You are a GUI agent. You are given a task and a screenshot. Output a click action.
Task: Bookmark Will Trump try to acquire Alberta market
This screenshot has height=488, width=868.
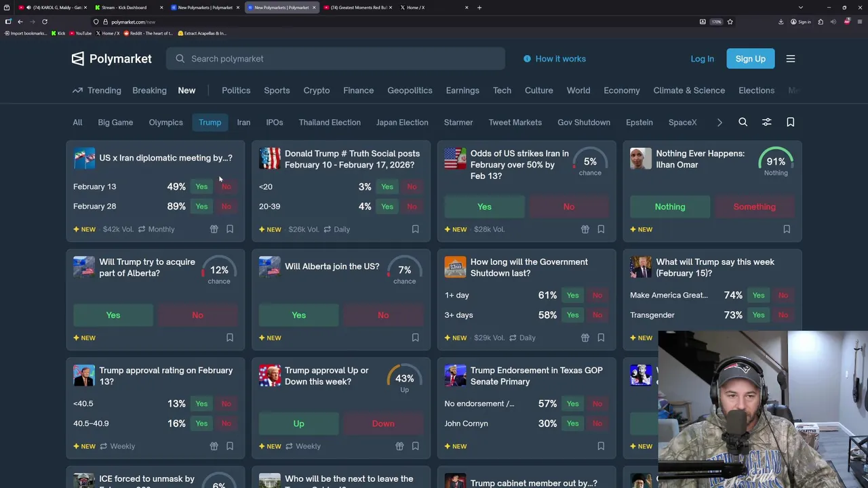point(230,338)
